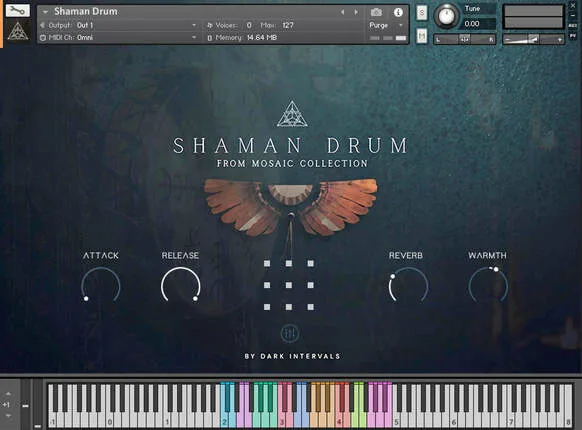Screen dimensions: 582x430
Task: Open the instrument info icon
Action: [x=398, y=12]
